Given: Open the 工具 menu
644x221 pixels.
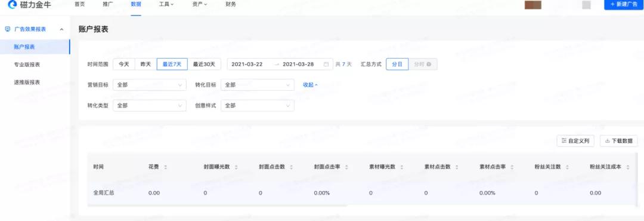Looking at the screenshot, I should coord(166,4).
